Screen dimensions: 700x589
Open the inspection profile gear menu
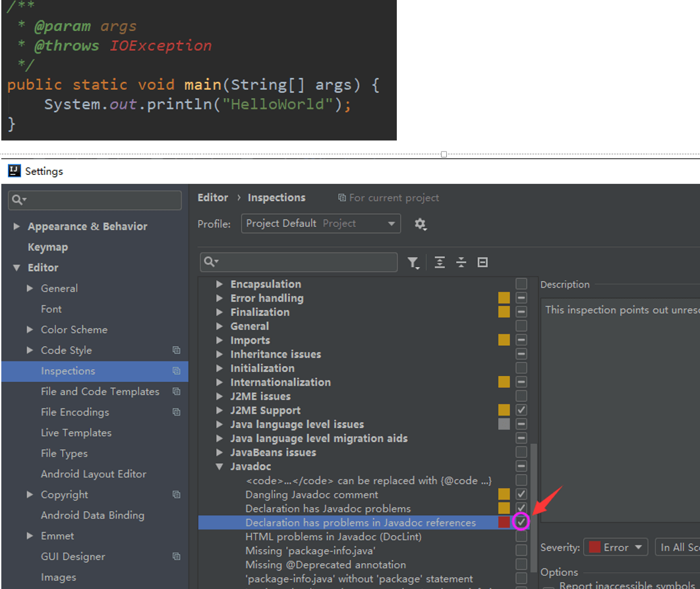[x=420, y=224]
